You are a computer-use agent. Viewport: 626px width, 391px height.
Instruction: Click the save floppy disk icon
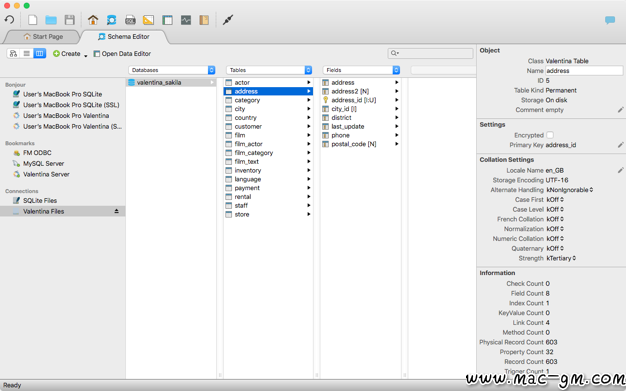[x=70, y=20]
